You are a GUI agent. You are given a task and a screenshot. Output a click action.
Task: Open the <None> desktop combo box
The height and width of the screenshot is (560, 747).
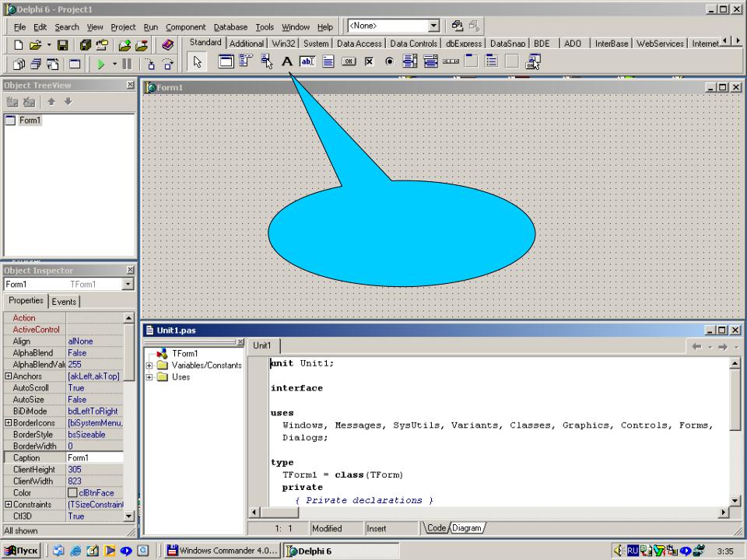tap(433, 26)
